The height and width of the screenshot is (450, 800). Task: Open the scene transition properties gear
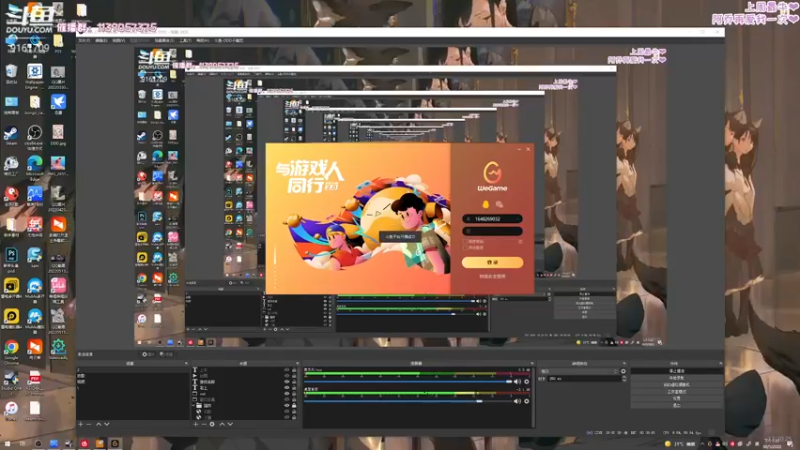(x=623, y=371)
